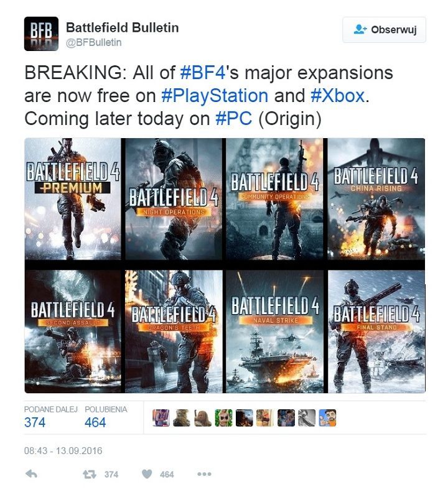
Task: Click the Battlefield Bulletin account name
Action: click(123, 27)
